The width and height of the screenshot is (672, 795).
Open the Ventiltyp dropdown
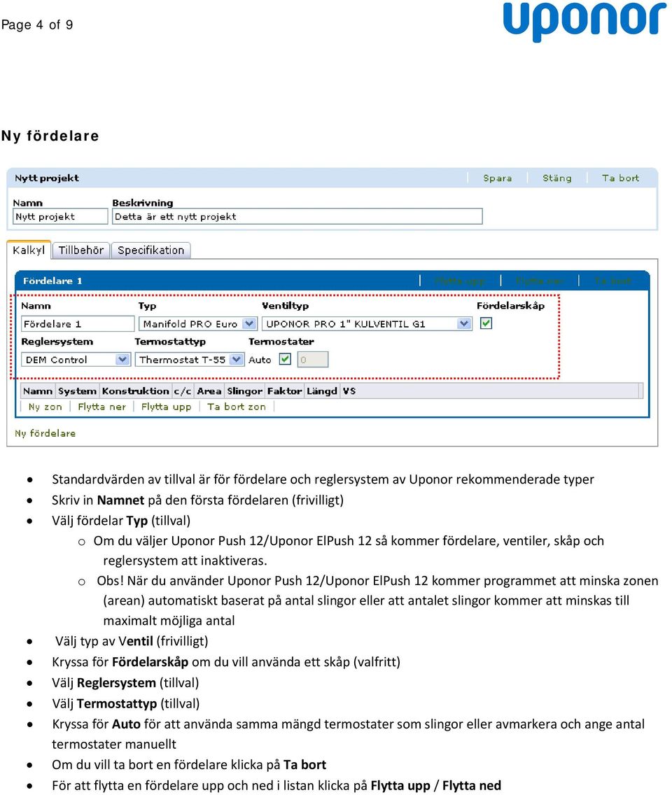pyautogui.click(x=367, y=323)
